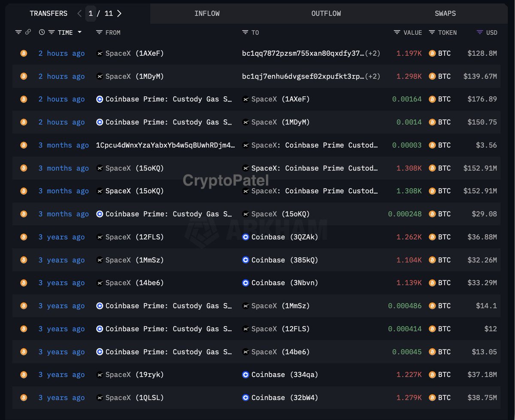Open recipient SpaceX (1MmSz) in the $14.1 row
The height and width of the screenshot is (420, 515).
[x=281, y=306]
